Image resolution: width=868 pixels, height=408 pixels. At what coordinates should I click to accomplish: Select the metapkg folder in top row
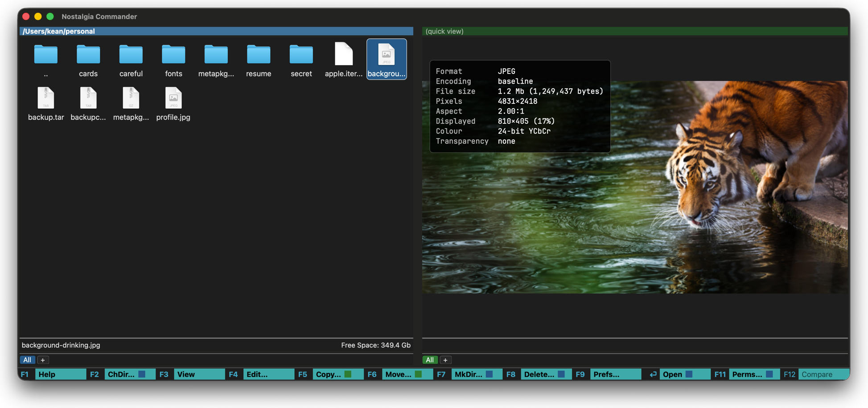point(216,60)
